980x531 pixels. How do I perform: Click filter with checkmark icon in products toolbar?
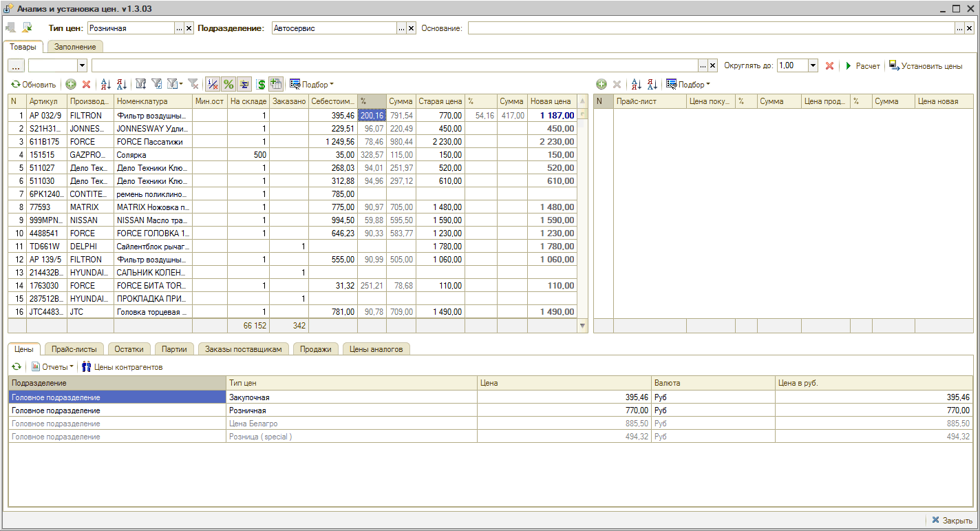click(x=157, y=85)
